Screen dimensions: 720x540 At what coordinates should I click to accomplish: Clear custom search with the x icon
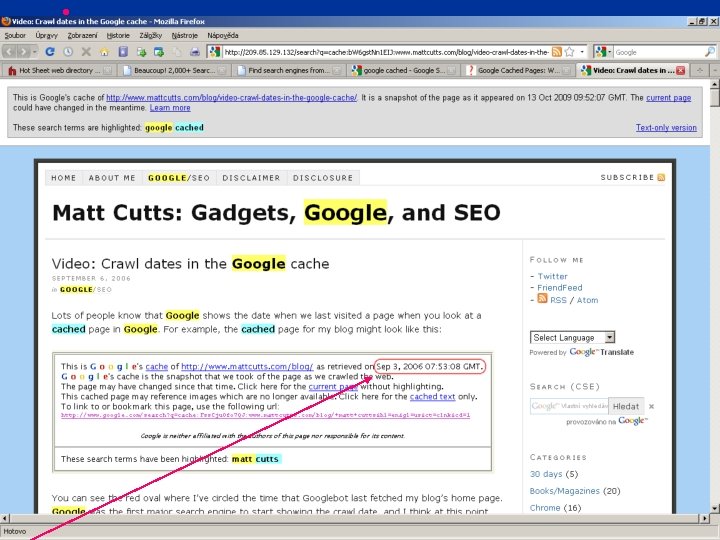pyautogui.click(x=651, y=406)
